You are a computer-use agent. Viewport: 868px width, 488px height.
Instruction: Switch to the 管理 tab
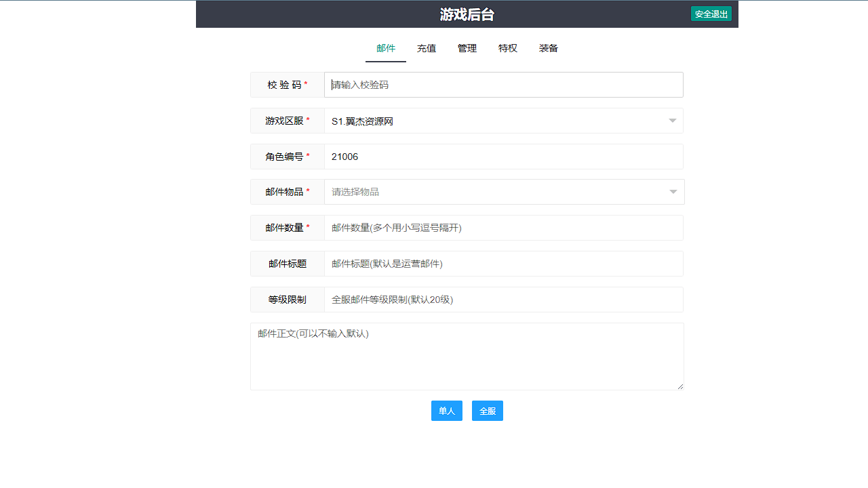(x=467, y=48)
